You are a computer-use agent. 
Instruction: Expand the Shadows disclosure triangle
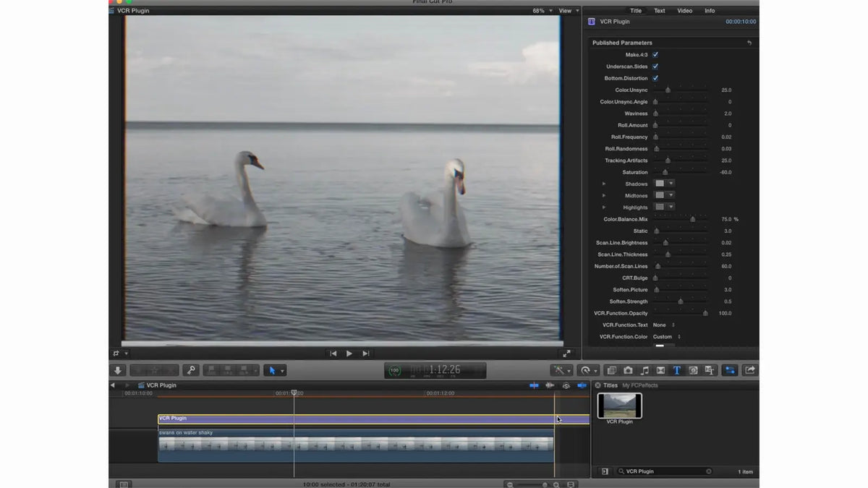pyautogui.click(x=604, y=184)
